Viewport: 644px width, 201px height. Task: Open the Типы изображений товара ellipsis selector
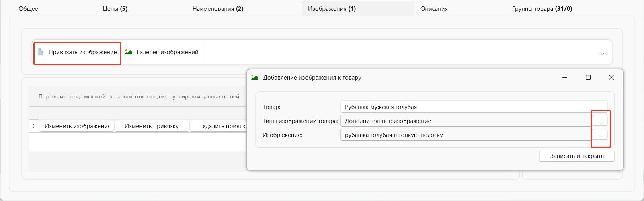[x=600, y=121]
